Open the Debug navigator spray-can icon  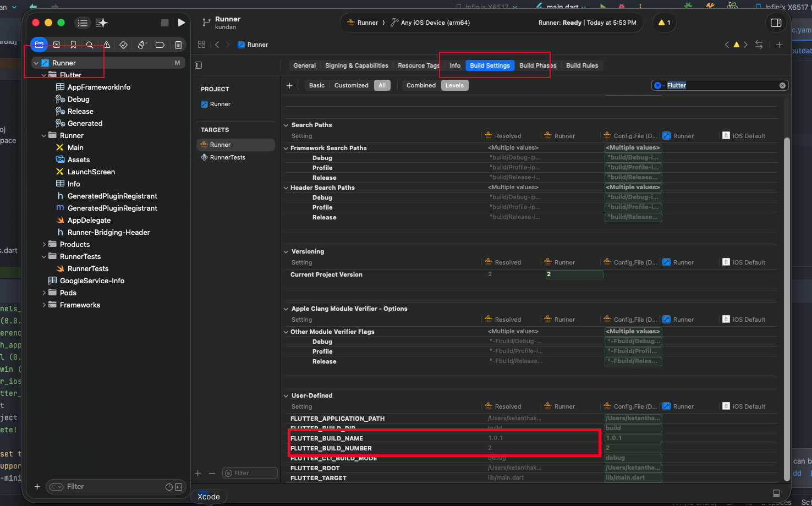(x=141, y=45)
